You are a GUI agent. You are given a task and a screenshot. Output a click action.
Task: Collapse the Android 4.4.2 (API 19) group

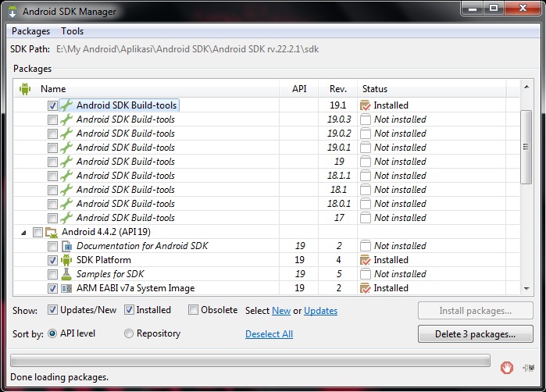pyautogui.click(x=23, y=233)
